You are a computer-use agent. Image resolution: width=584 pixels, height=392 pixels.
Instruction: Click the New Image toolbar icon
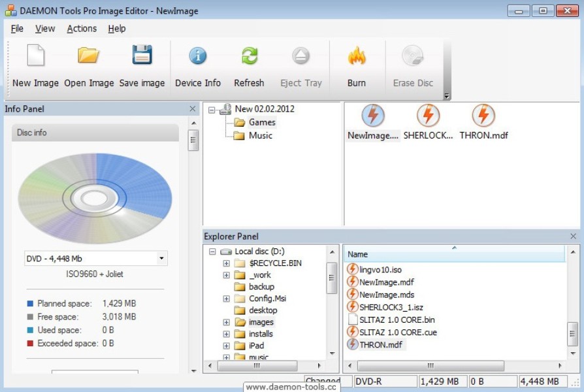[x=35, y=57]
